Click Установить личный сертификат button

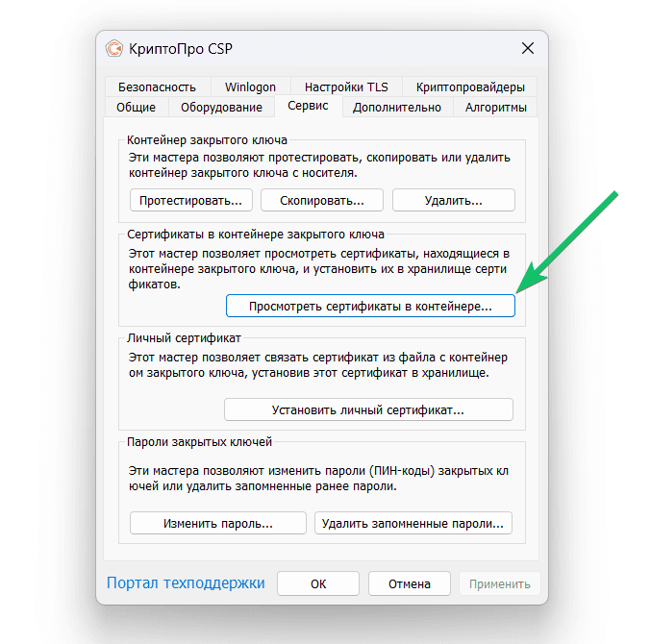[x=368, y=409]
